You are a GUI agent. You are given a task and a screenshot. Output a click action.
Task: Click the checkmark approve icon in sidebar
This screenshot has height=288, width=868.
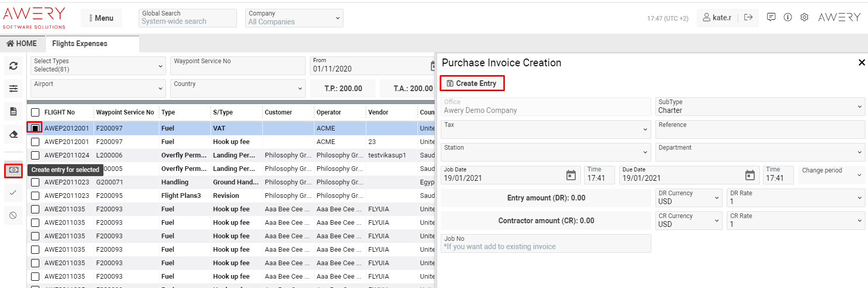(x=13, y=193)
